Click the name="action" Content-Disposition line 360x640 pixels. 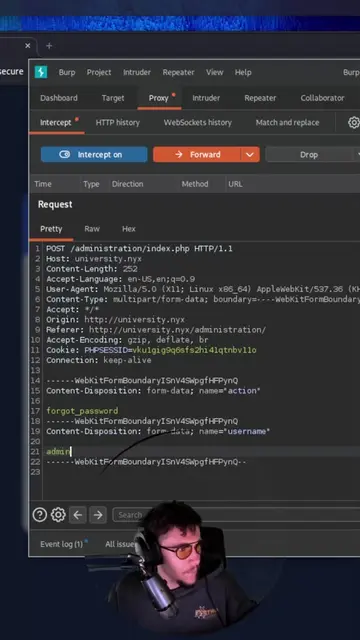point(153,391)
